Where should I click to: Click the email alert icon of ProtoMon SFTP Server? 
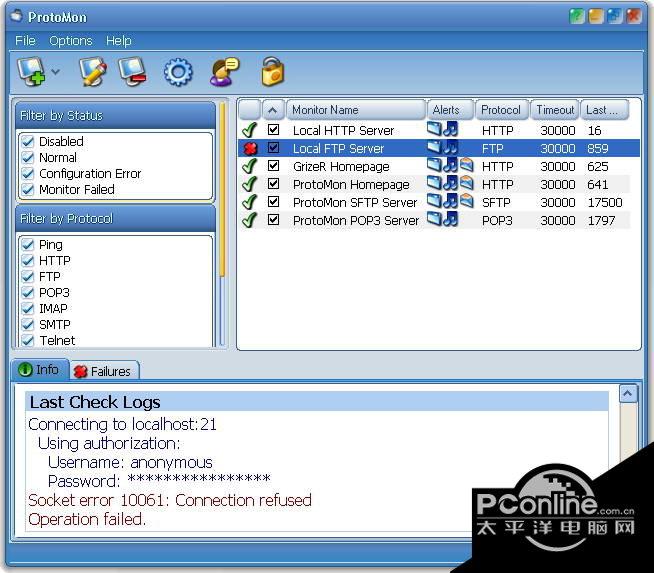(x=467, y=201)
